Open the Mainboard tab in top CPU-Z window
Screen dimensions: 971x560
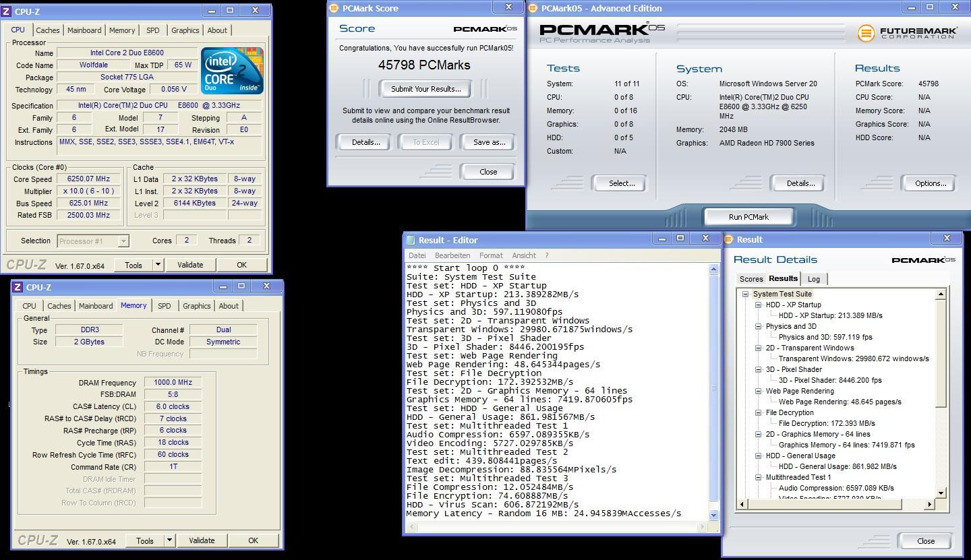[x=84, y=30]
